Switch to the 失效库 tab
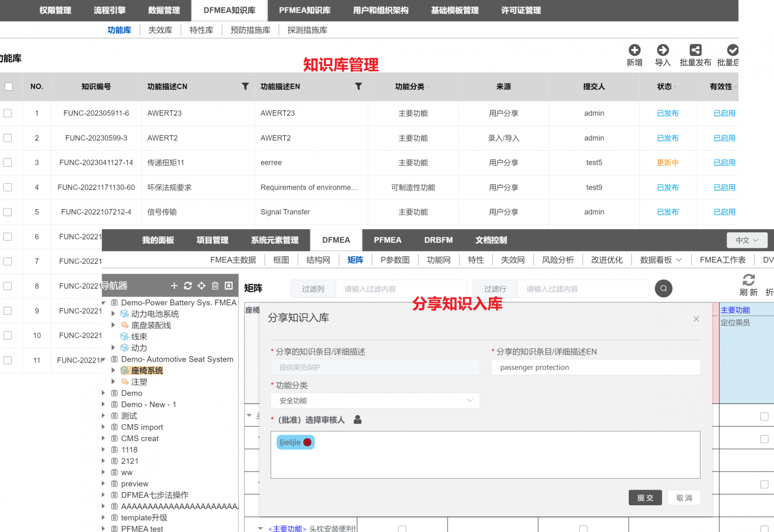Screen dimensions: 774x532 [x=160, y=30]
